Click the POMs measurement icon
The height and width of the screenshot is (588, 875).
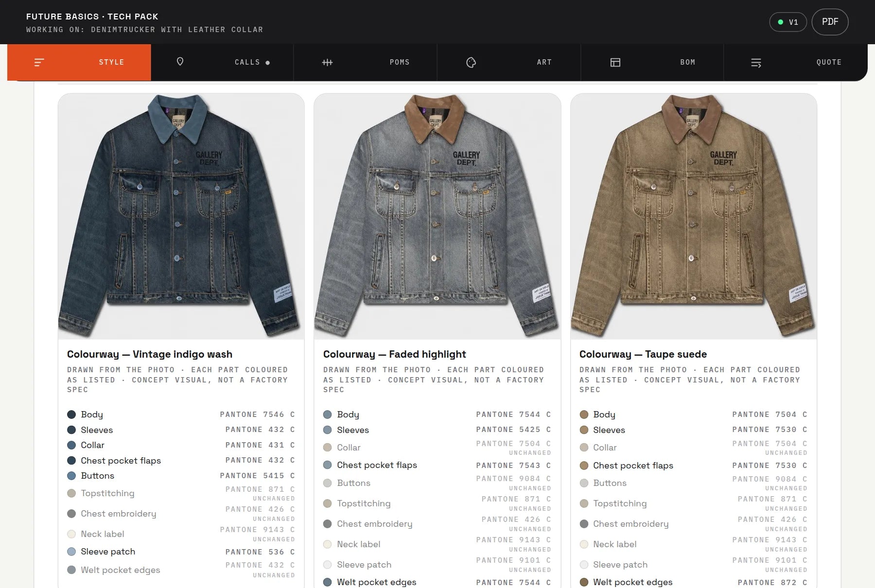328,62
